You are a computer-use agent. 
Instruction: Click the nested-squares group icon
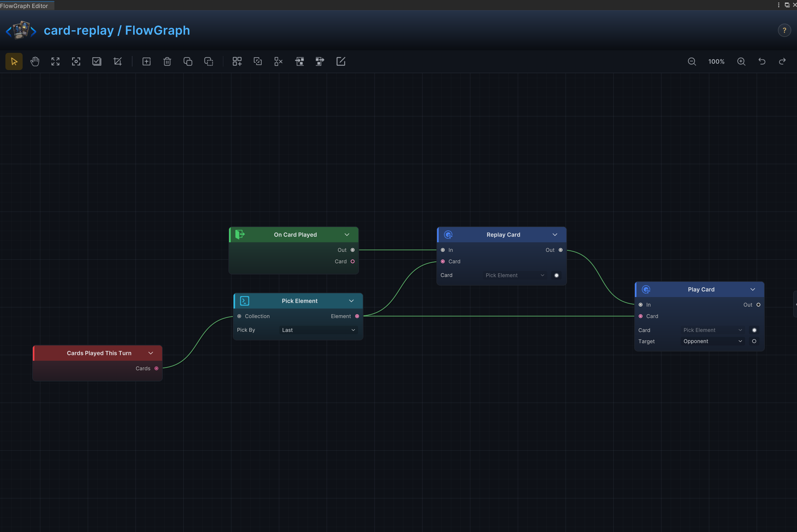258,61
